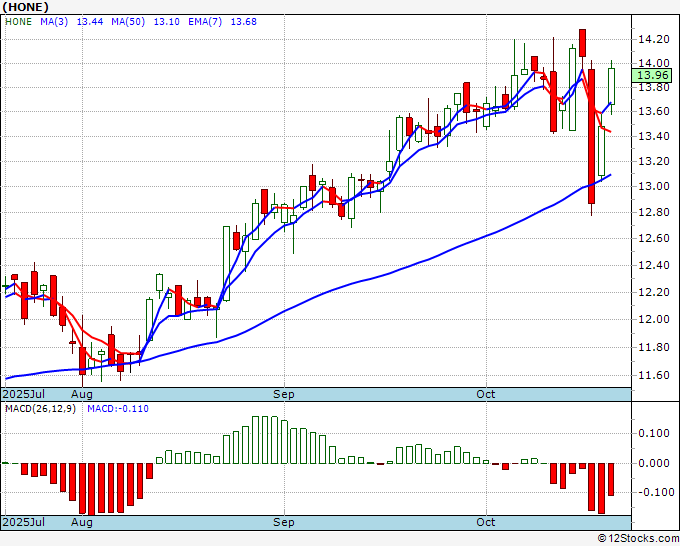Click 2025Jul on the MACD date axis
This screenshot has width=680, height=546.
[24, 522]
